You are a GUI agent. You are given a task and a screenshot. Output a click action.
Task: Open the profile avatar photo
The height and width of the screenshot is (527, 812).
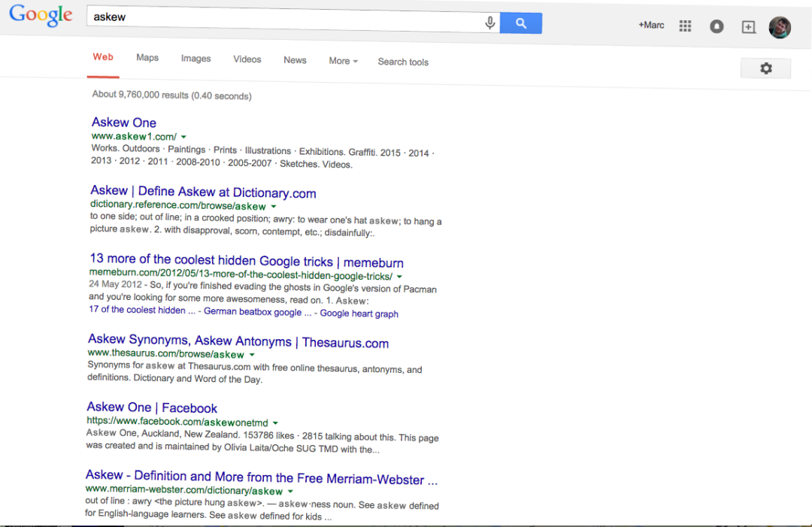[780, 27]
